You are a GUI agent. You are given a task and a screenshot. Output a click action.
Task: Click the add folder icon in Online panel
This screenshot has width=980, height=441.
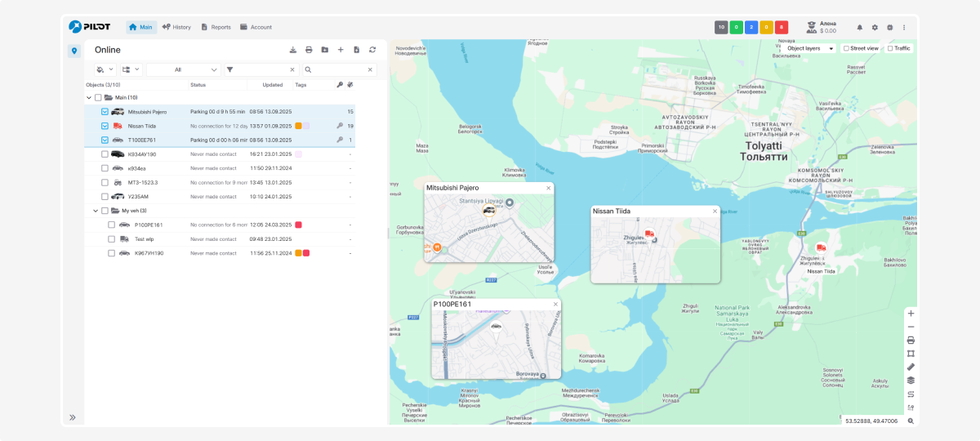325,50
